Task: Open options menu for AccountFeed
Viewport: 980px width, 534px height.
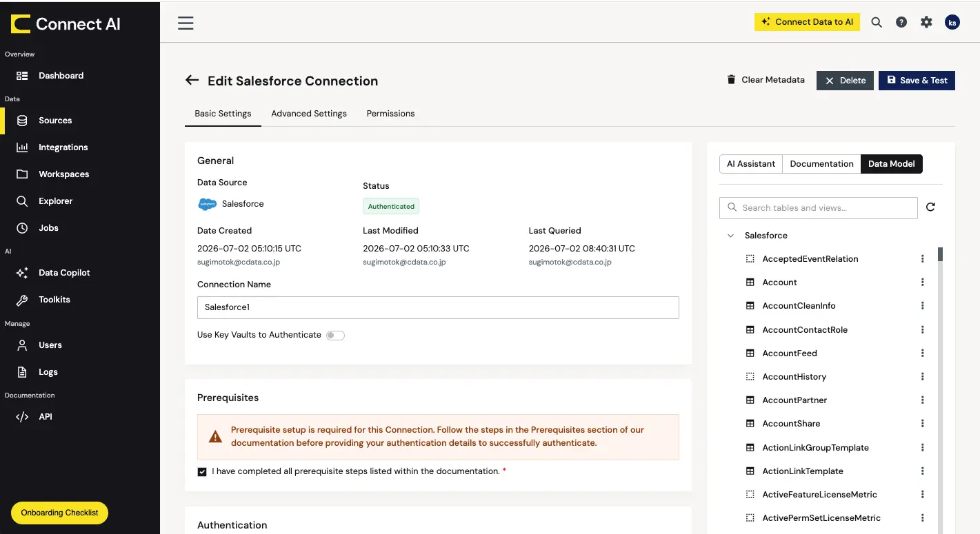Action: point(923,353)
